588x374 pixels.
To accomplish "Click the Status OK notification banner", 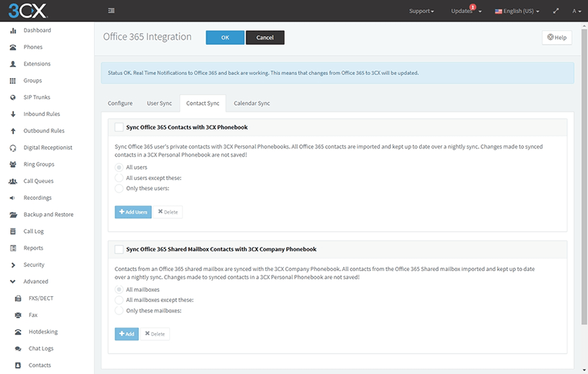I will tap(337, 73).
